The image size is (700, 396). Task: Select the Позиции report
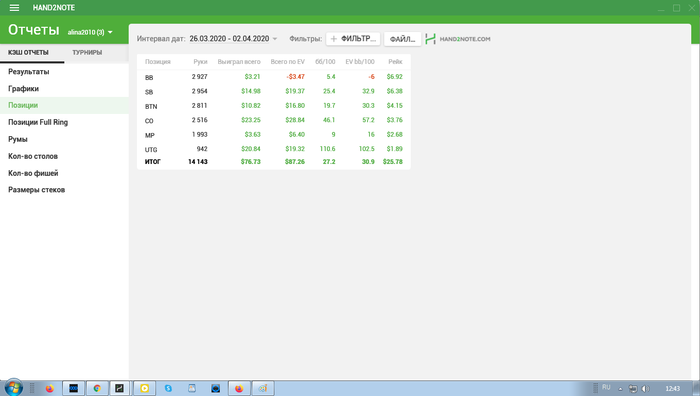tap(64, 105)
